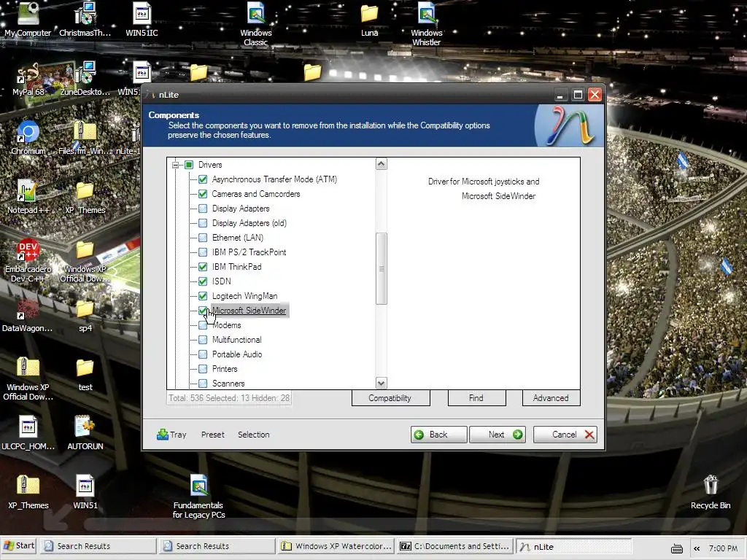Toggle the Drivers group checkbox

tap(189, 165)
